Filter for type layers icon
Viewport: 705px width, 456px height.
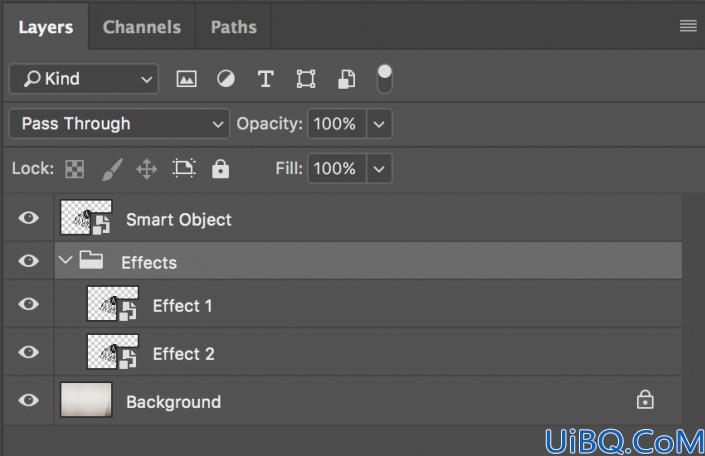[266, 79]
